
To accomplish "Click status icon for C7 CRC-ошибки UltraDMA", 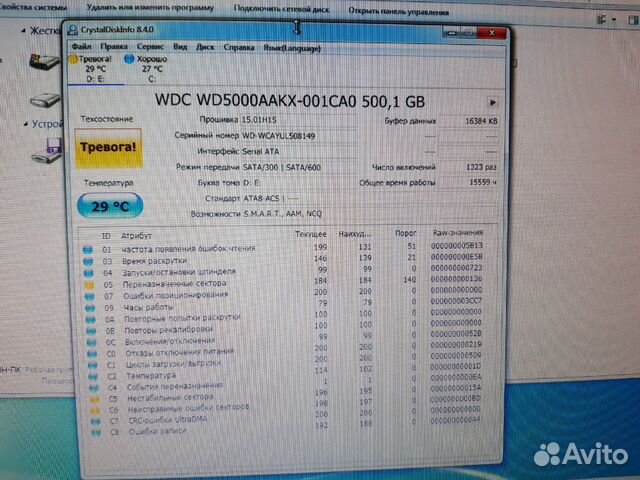I will click(x=96, y=422).
